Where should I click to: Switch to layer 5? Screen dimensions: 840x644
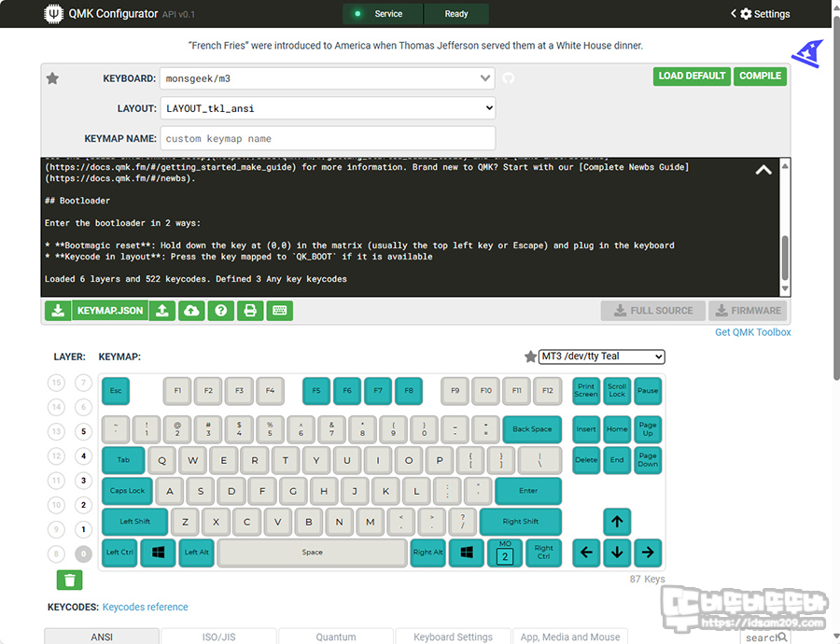83,431
